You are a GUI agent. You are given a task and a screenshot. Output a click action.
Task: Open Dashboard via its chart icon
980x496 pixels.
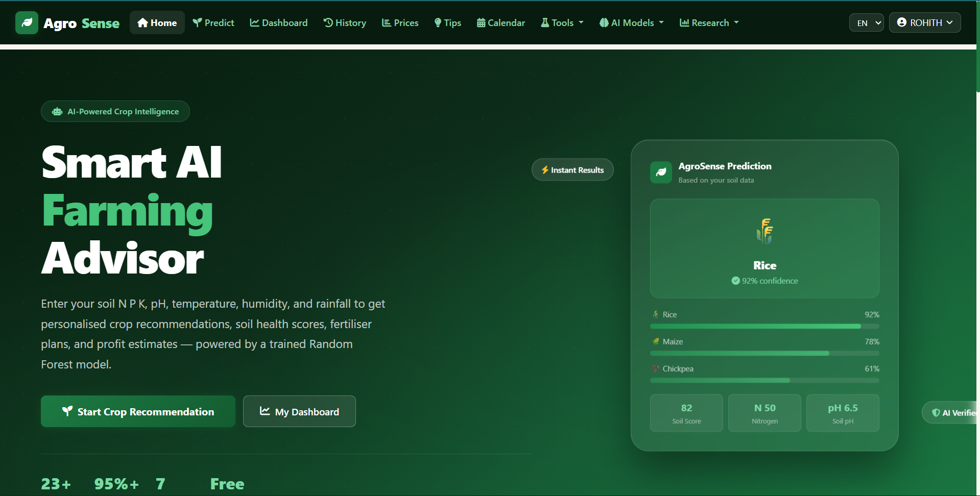coord(254,22)
